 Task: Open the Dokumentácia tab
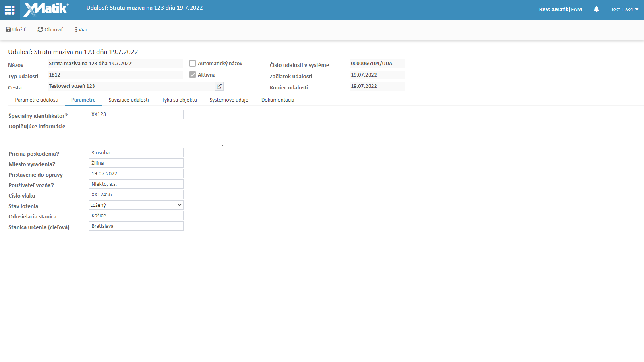click(x=277, y=100)
